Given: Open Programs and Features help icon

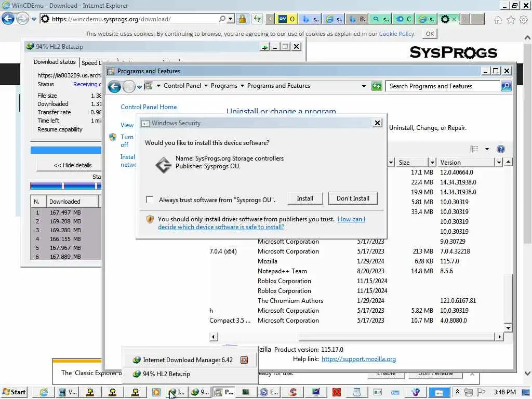Looking at the screenshot, I should point(500,149).
